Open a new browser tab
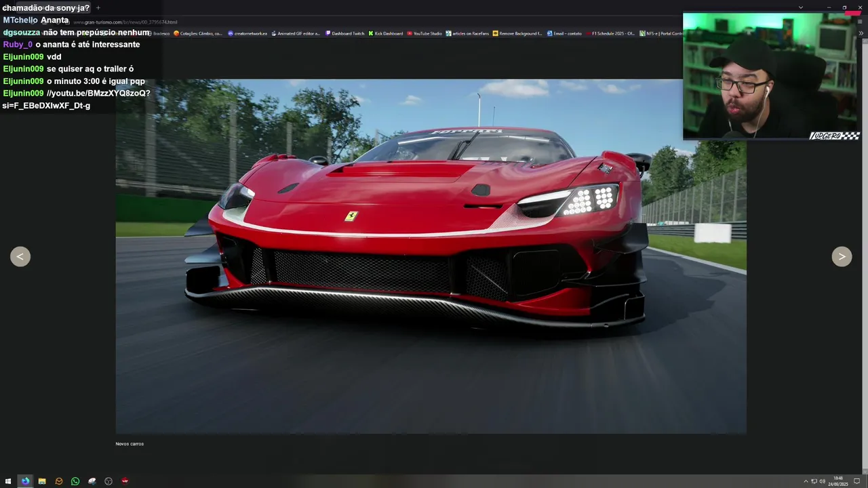The width and height of the screenshot is (868, 488). pyautogui.click(x=98, y=7)
